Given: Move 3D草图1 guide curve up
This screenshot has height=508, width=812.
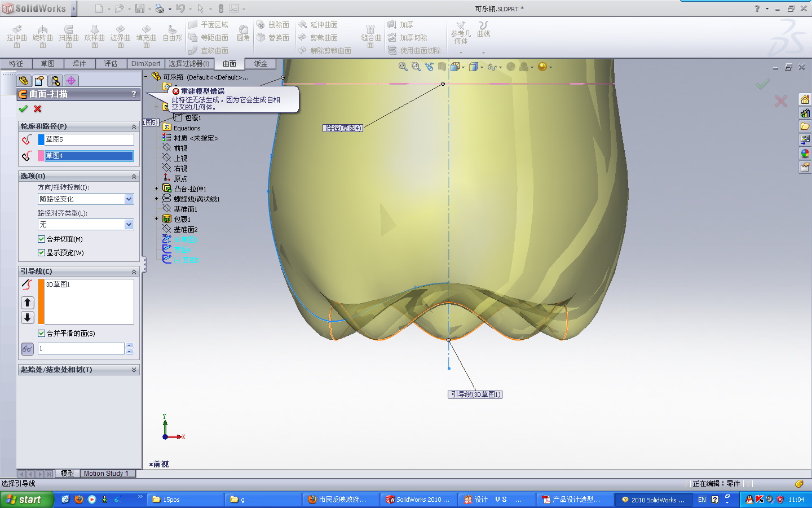Looking at the screenshot, I should tap(28, 303).
